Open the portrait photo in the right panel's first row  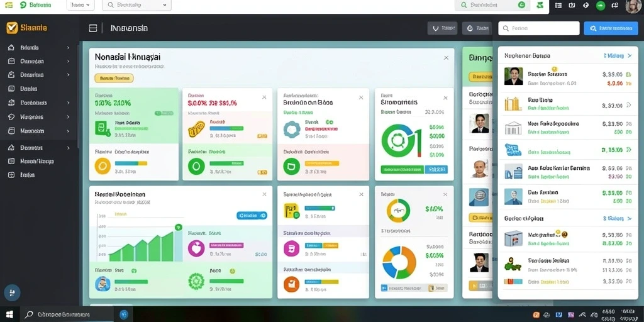click(513, 76)
